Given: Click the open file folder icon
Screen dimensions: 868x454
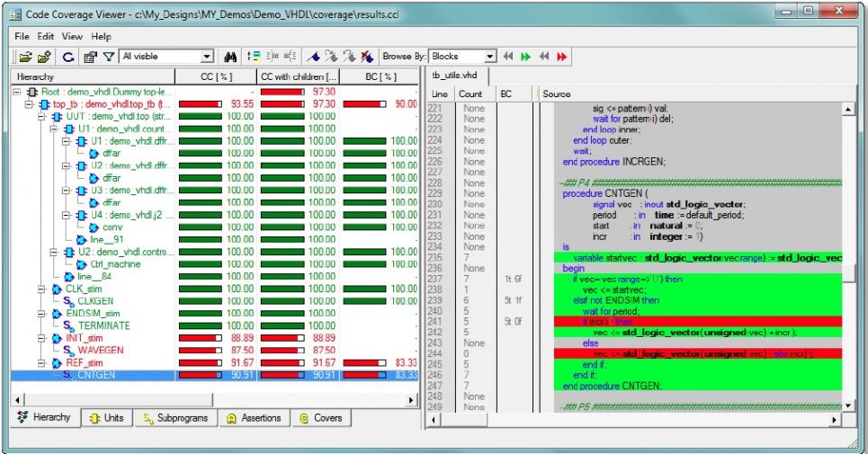Looking at the screenshot, I should click(x=25, y=57).
